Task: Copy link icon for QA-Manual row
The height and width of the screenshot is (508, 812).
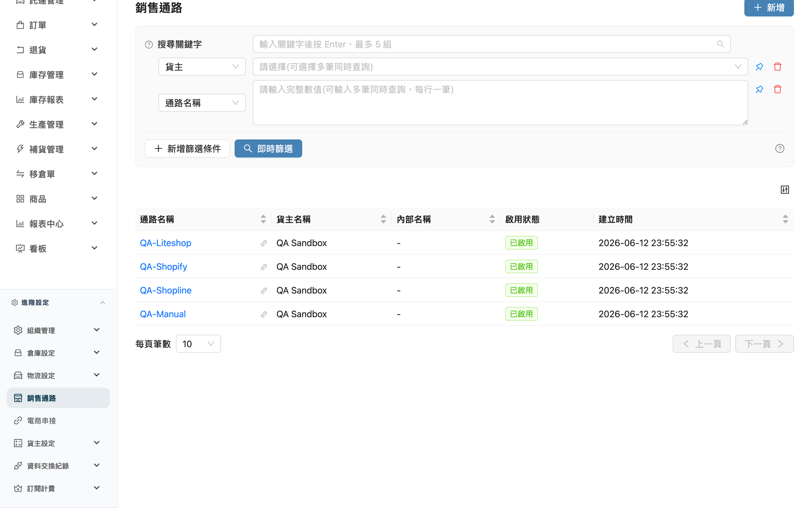Action: [264, 314]
